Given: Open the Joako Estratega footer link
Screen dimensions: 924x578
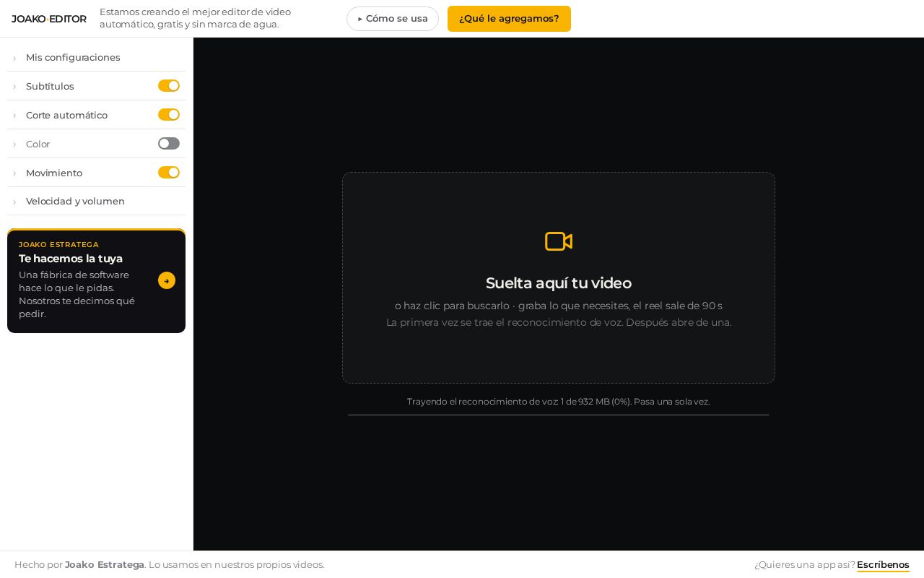Looking at the screenshot, I should (105, 564).
